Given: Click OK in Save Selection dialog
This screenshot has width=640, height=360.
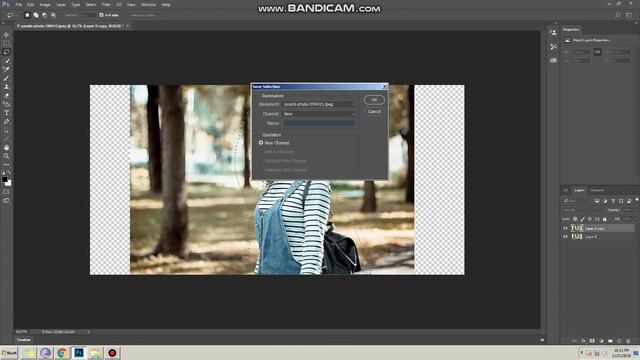Looking at the screenshot, I should click(374, 100).
